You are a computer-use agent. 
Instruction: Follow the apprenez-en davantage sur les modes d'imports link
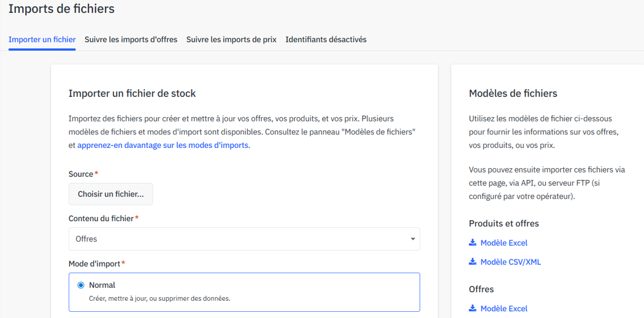163,145
